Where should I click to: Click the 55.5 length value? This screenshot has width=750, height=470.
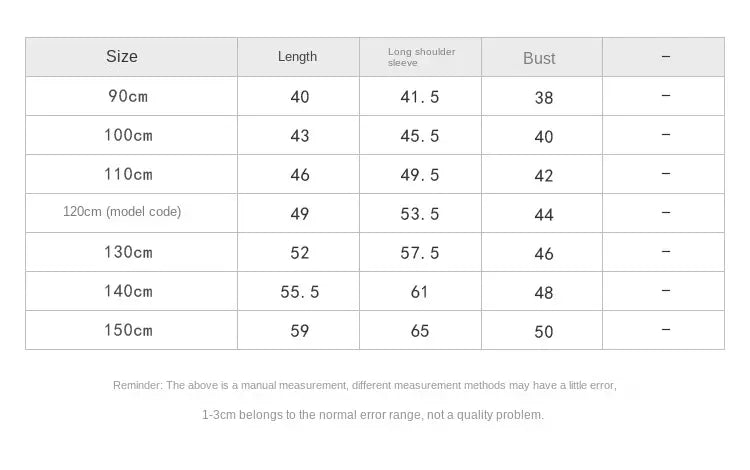coord(300,292)
